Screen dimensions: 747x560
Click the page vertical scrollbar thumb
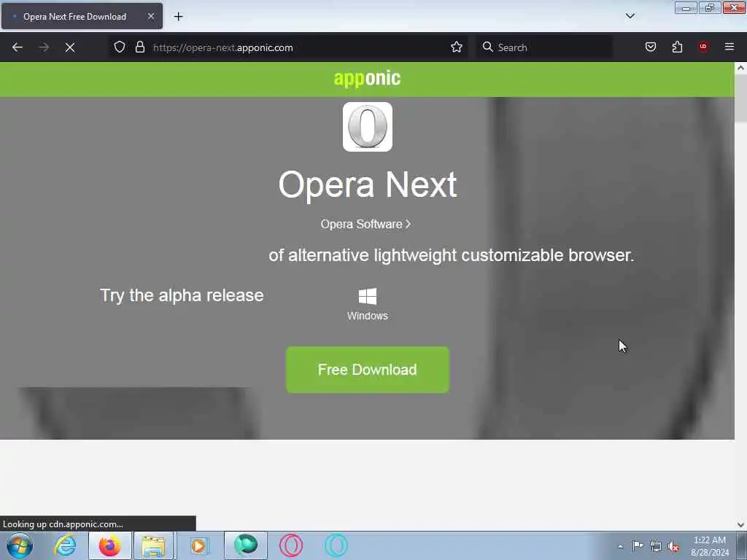pyautogui.click(x=740, y=98)
